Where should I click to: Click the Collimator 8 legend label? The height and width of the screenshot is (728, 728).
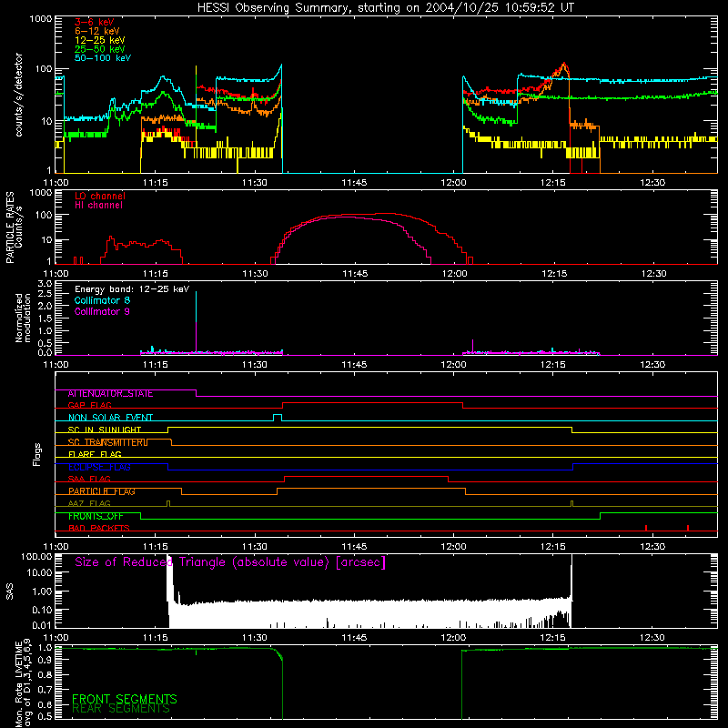point(102,300)
